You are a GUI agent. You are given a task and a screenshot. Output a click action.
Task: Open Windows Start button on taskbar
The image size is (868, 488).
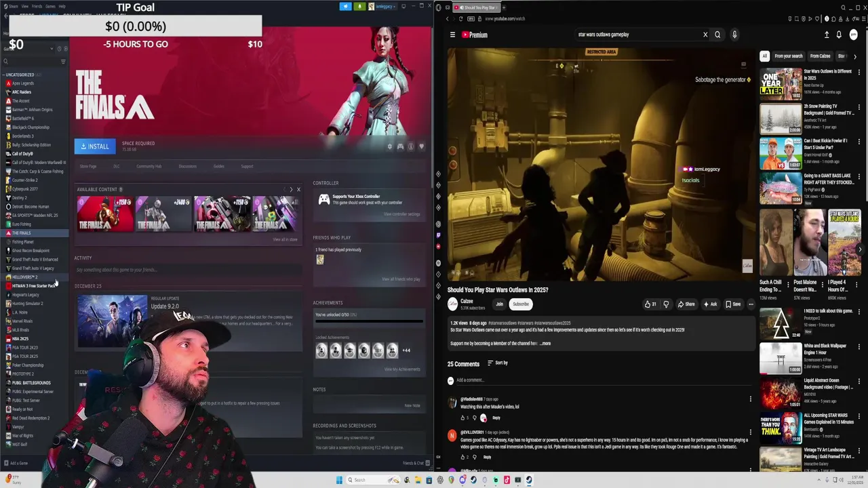pyautogui.click(x=339, y=480)
